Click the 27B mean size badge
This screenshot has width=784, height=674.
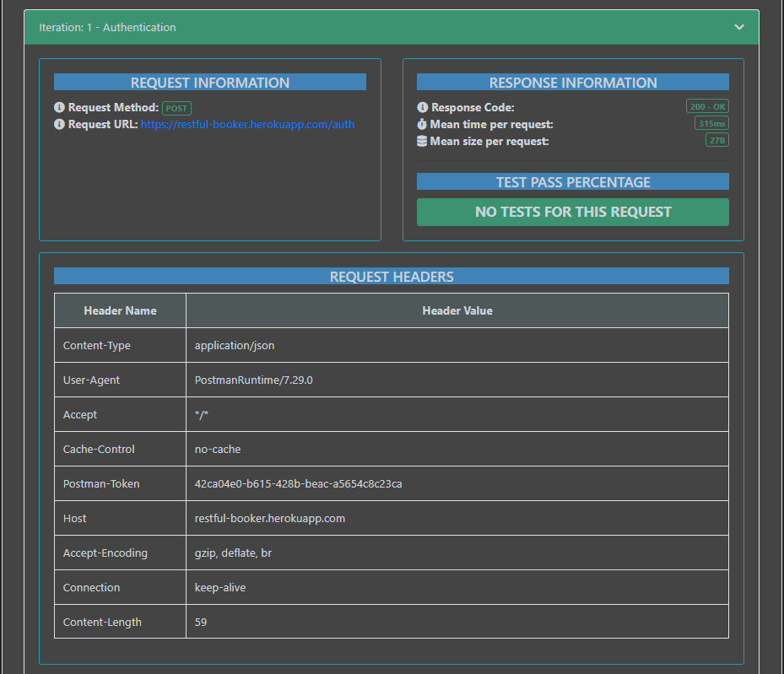(716, 140)
